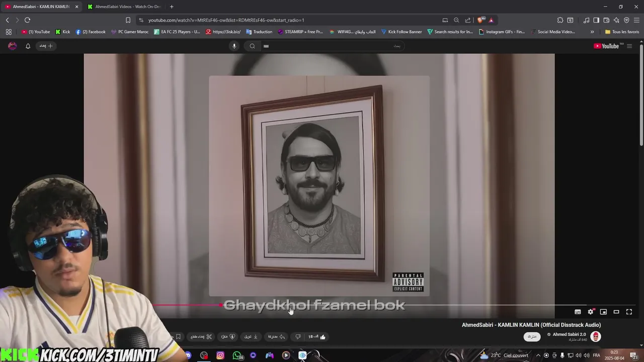Click the zoom magnifier icon in address bar
Image resolution: width=644 pixels, height=362 pixels.
tap(456, 20)
